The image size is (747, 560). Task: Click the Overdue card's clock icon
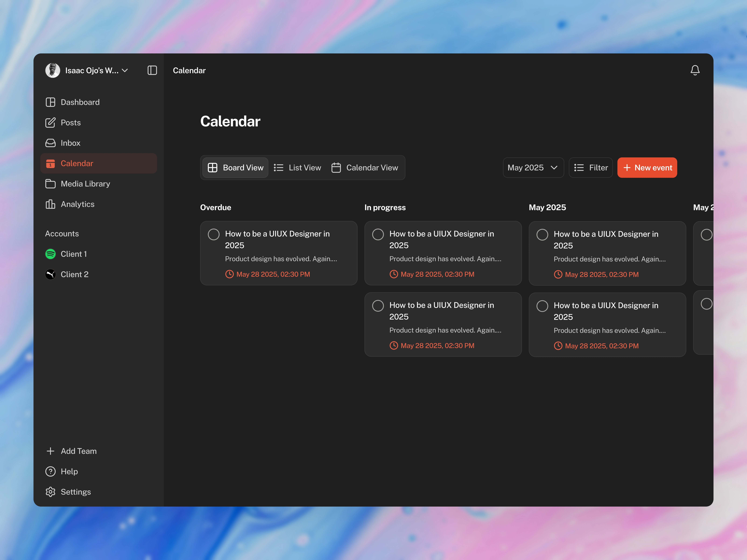229,274
